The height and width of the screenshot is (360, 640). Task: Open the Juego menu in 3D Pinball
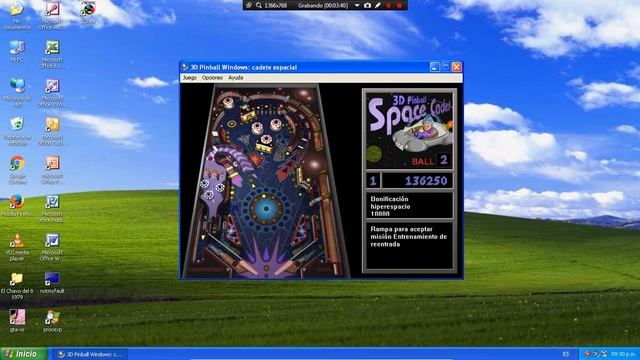pyautogui.click(x=189, y=78)
